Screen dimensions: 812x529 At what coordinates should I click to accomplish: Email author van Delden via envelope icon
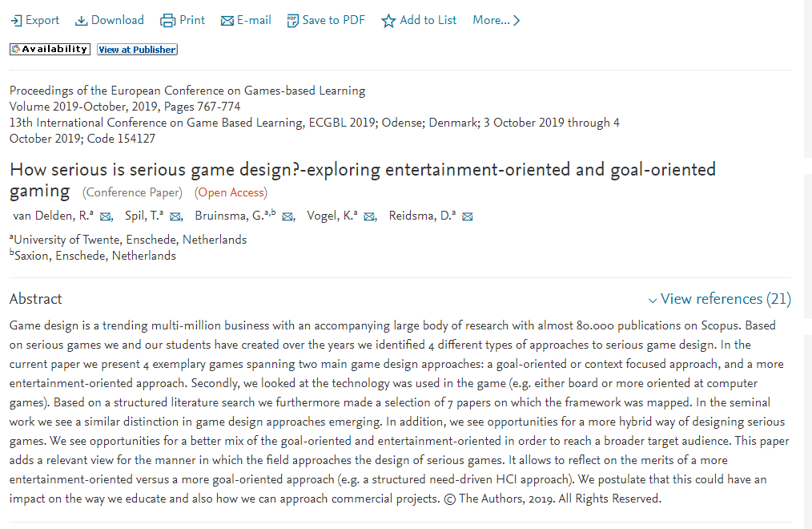[106, 216]
